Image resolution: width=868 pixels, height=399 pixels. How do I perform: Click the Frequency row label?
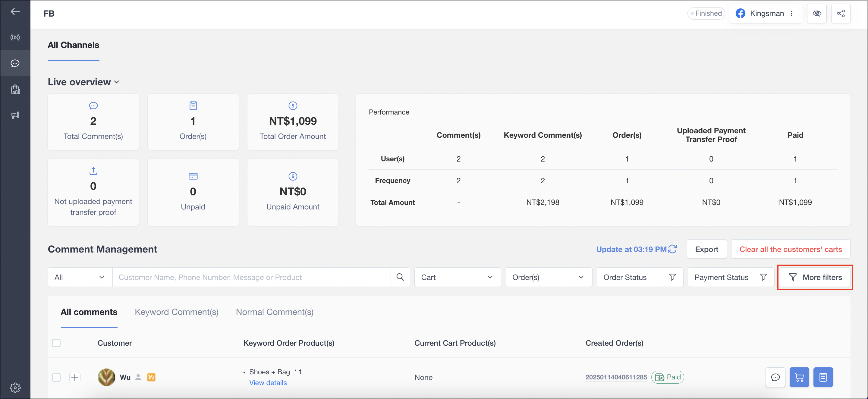point(392,180)
